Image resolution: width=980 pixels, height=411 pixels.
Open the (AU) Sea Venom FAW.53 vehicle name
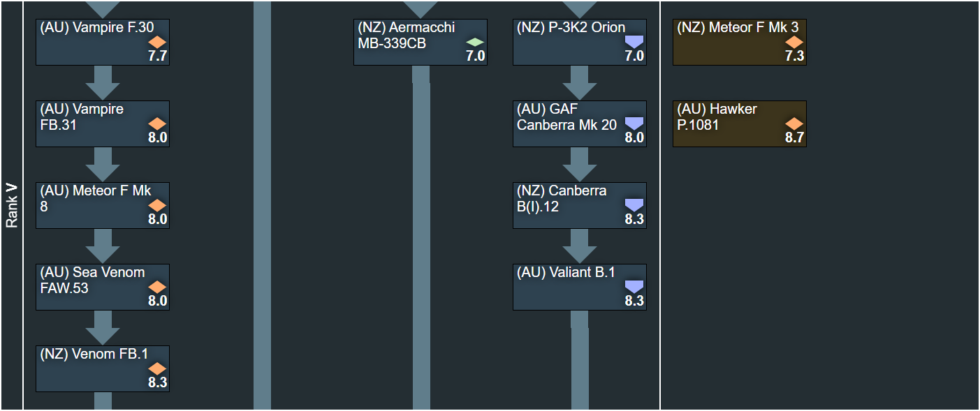92,280
